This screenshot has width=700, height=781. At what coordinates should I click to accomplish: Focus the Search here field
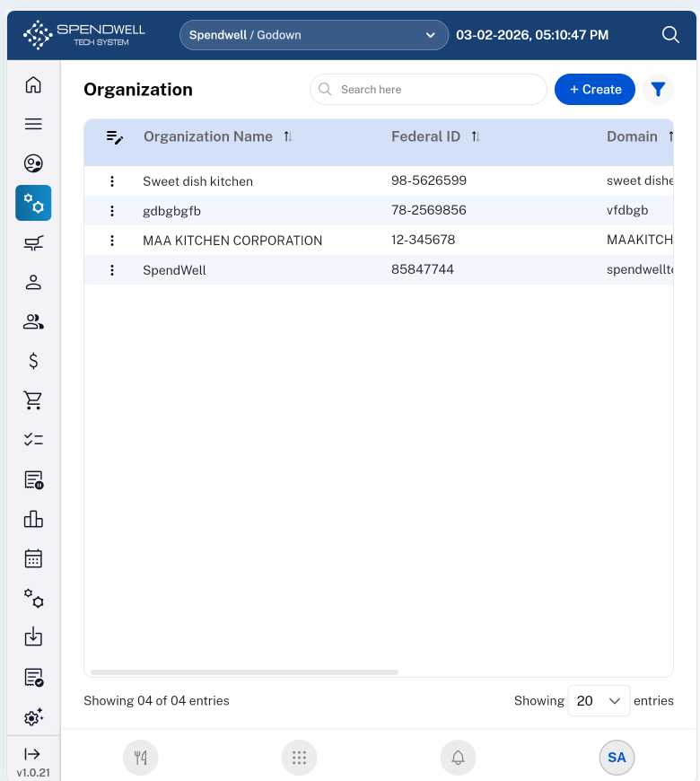pos(428,90)
